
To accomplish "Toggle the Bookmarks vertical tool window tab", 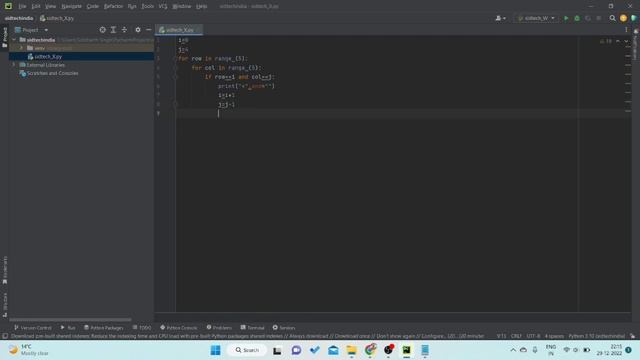I will tap(4, 270).
